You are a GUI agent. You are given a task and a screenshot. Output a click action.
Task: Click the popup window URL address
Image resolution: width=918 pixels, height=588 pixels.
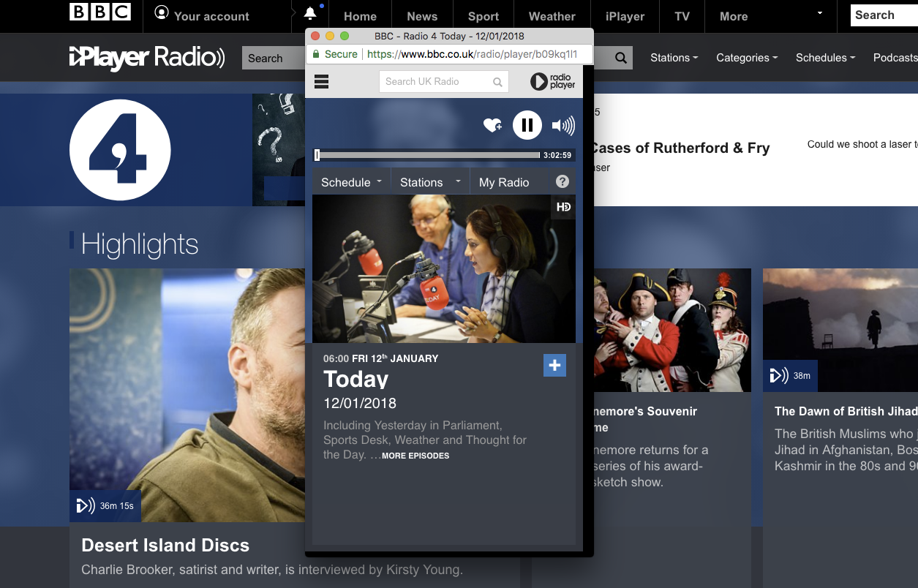pos(473,54)
